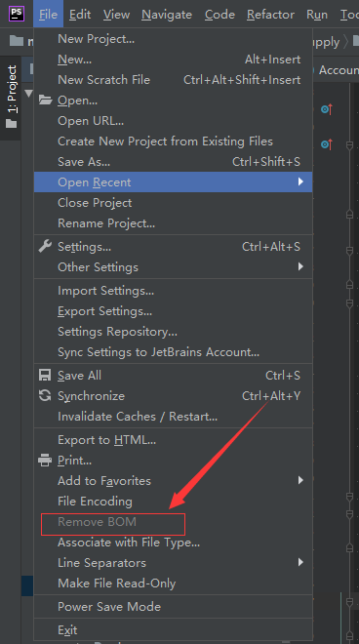Click the floppy disk Save All icon
Image resolution: width=359 pixels, height=644 pixels.
(45, 375)
